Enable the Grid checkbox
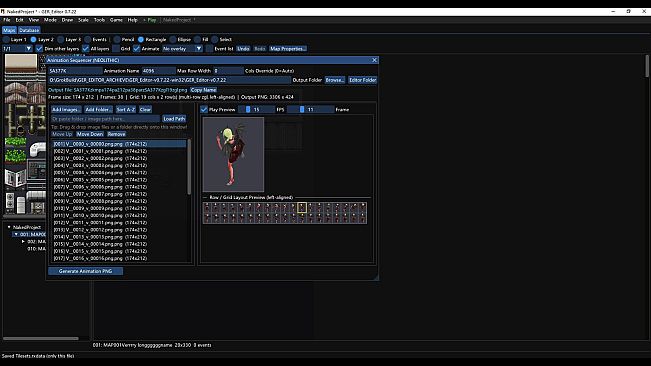651x366 pixels. click(x=116, y=49)
